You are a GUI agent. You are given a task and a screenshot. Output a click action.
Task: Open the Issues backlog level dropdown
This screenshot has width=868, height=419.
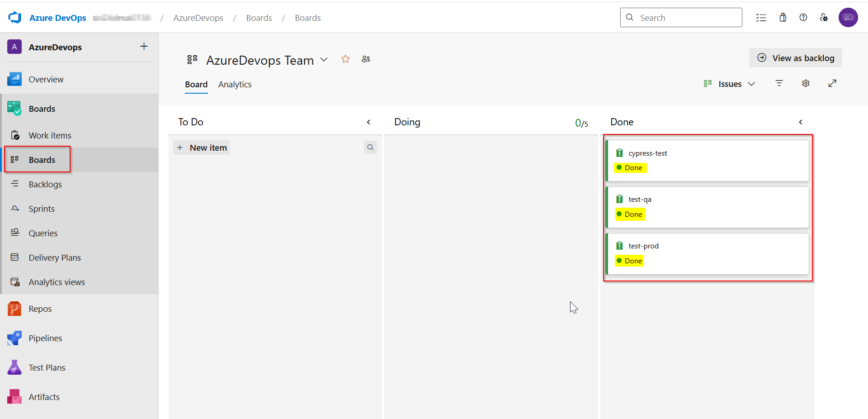pyautogui.click(x=730, y=84)
